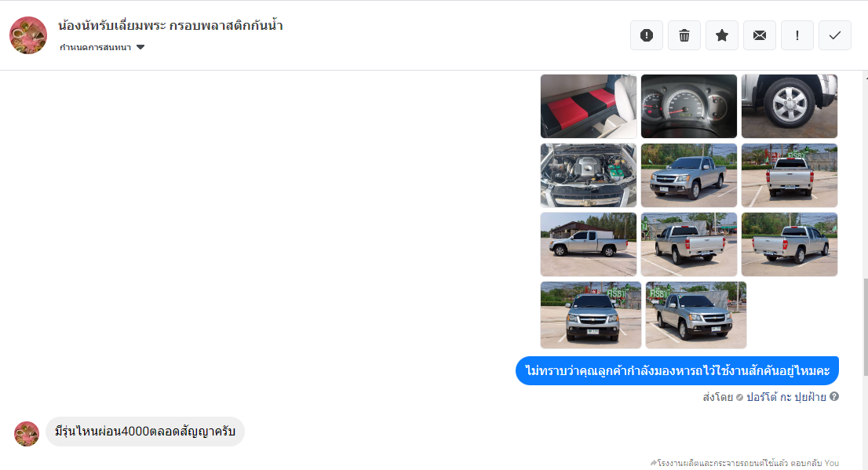Click the blue sent message bubble
This screenshot has width=868, height=470.
677,371
